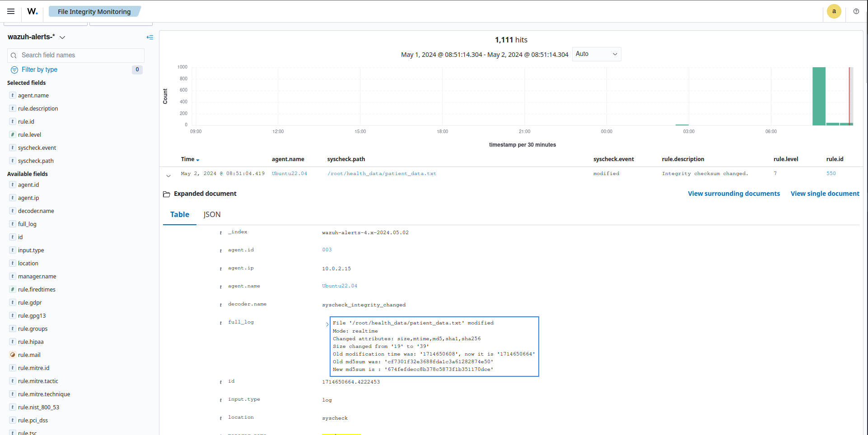Open View single document link

pyautogui.click(x=825, y=194)
